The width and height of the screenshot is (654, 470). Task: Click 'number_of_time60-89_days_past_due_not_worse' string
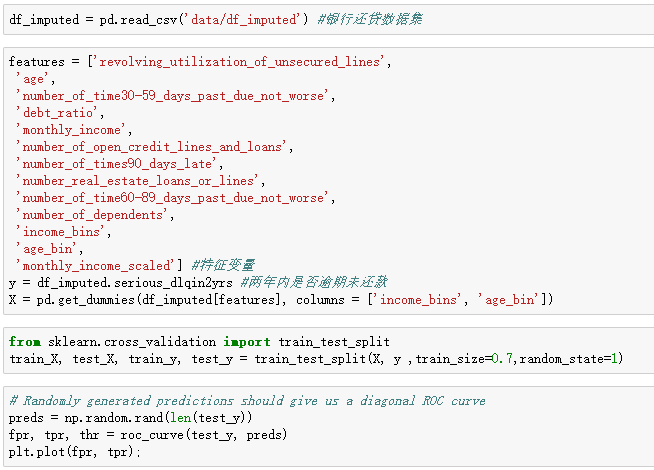(173, 198)
